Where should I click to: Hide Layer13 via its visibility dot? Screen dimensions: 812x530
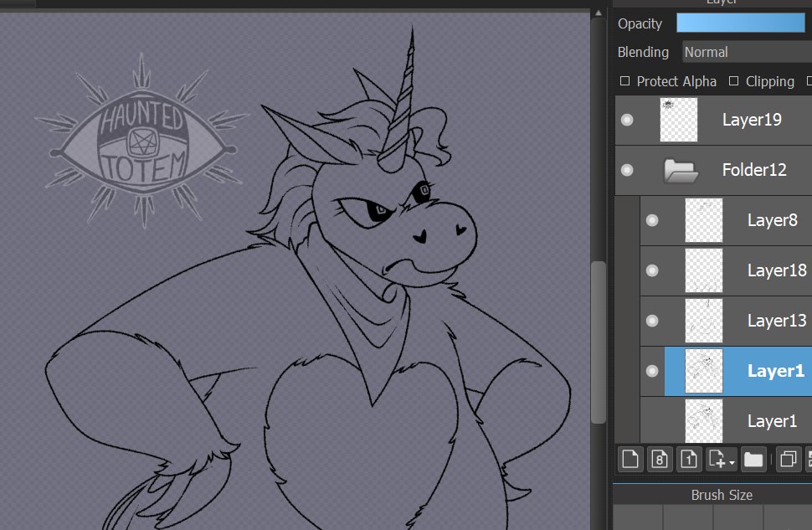click(x=652, y=321)
